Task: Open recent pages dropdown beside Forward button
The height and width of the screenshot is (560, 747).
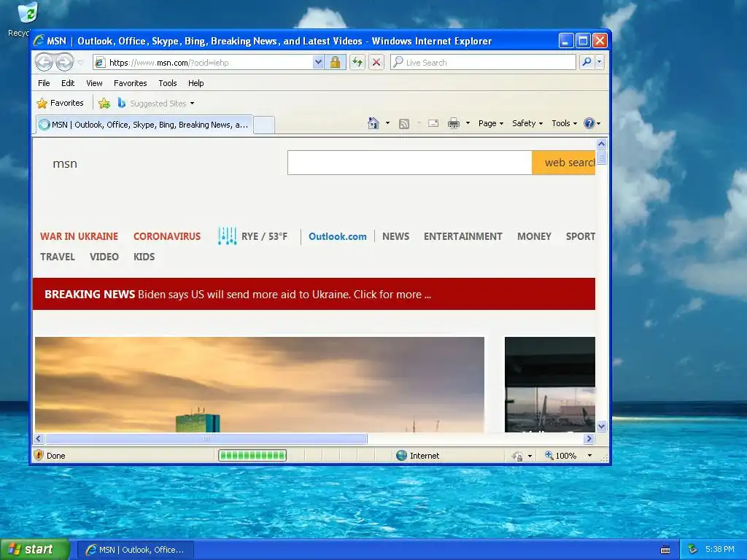Action: coord(80,63)
